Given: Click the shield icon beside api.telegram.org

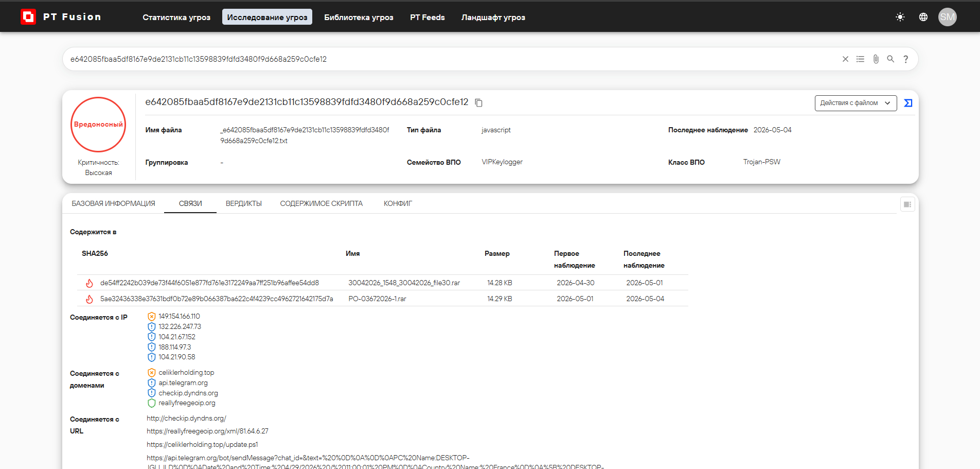Looking at the screenshot, I should (x=151, y=383).
